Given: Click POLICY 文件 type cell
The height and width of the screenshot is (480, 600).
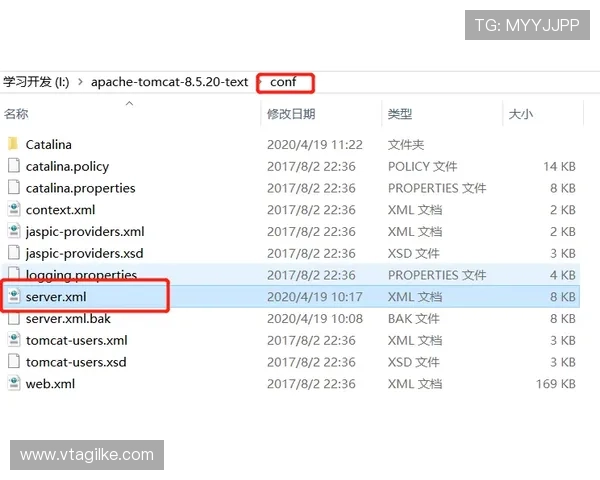Looking at the screenshot, I should (422, 167).
